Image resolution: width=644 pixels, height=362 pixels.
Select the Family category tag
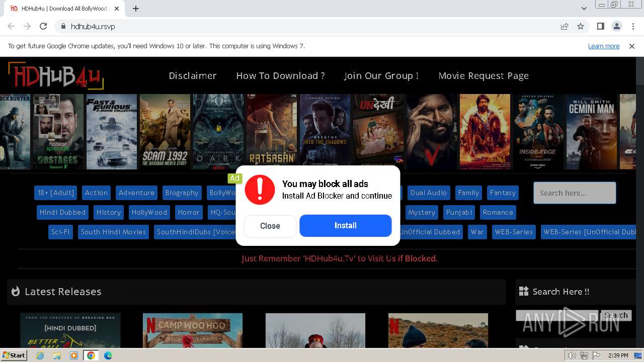point(468,193)
